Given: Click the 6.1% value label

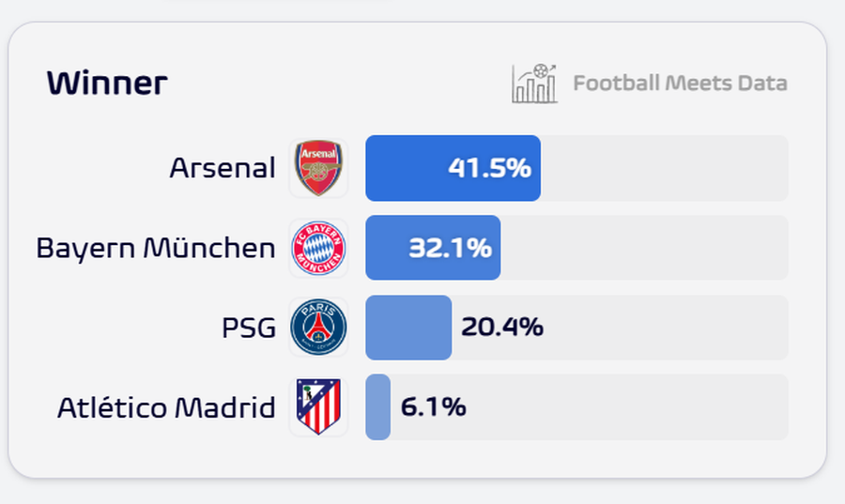Looking at the screenshot, I should [x=433, y=407].
